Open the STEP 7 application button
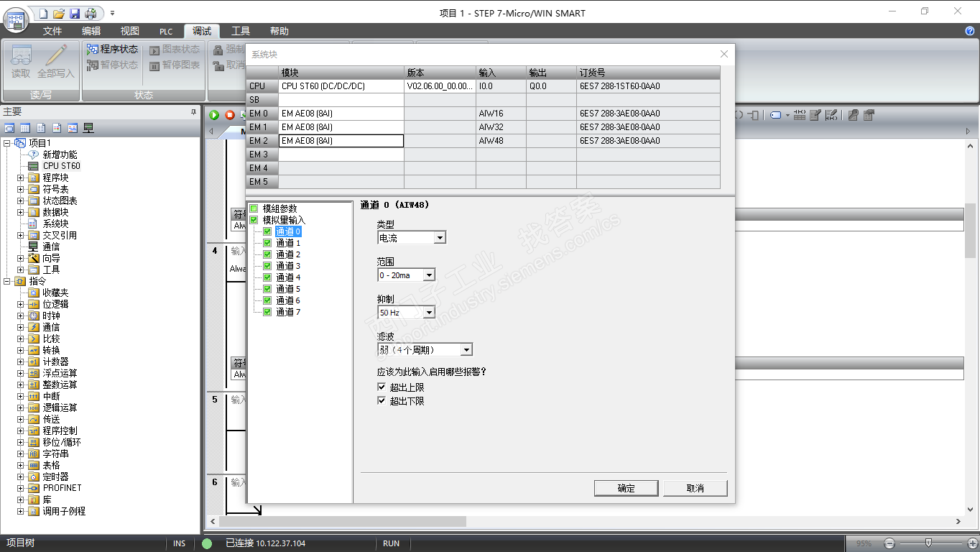Viewport: 980px width, 552px height. (x=15, y=19)
